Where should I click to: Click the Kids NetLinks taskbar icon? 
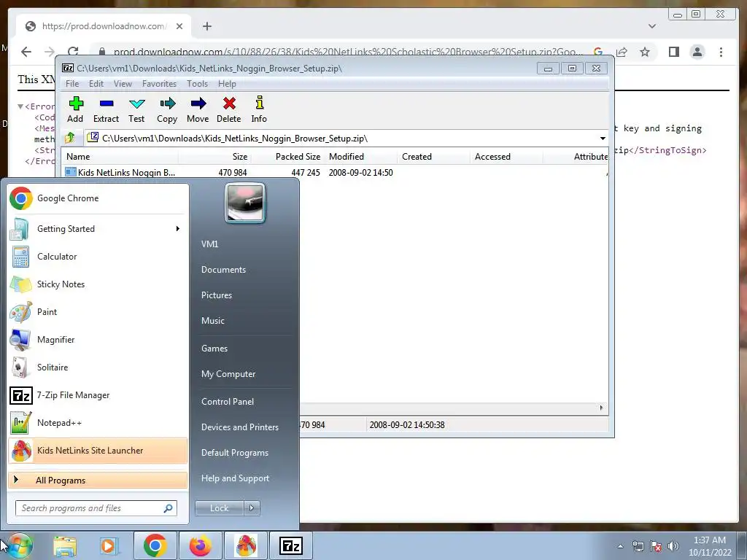click(247, 545)
